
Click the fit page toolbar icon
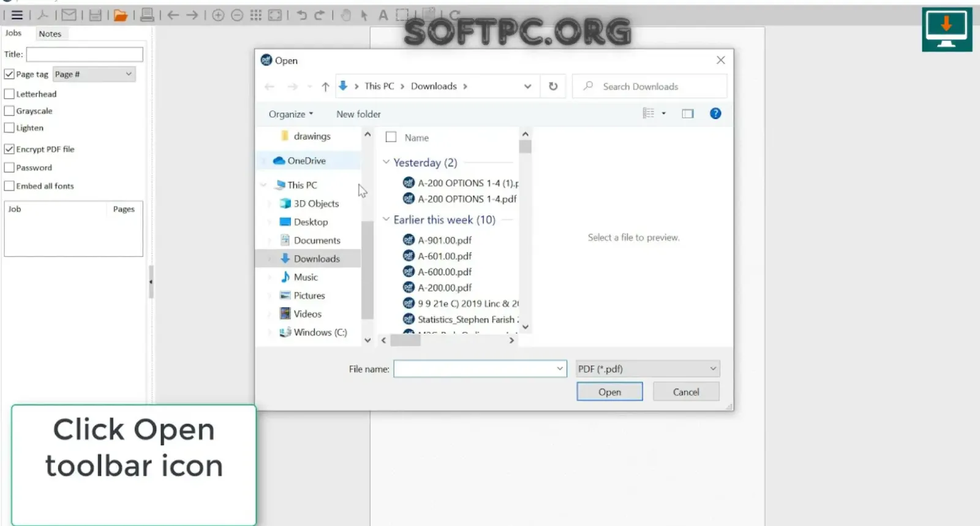click(x=275, y=15)
